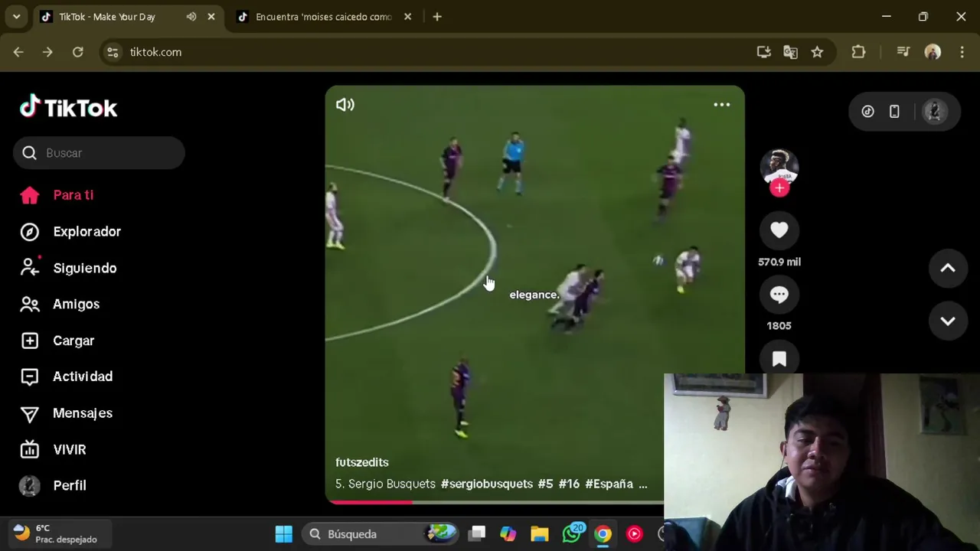
Task: Click the #sergiobusquets hashtag
Action: pyautogui.click(x=487, y=484)
